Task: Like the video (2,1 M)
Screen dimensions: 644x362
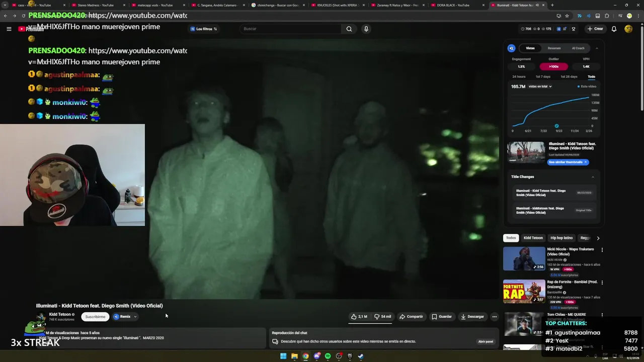Action: click(359, 317)
